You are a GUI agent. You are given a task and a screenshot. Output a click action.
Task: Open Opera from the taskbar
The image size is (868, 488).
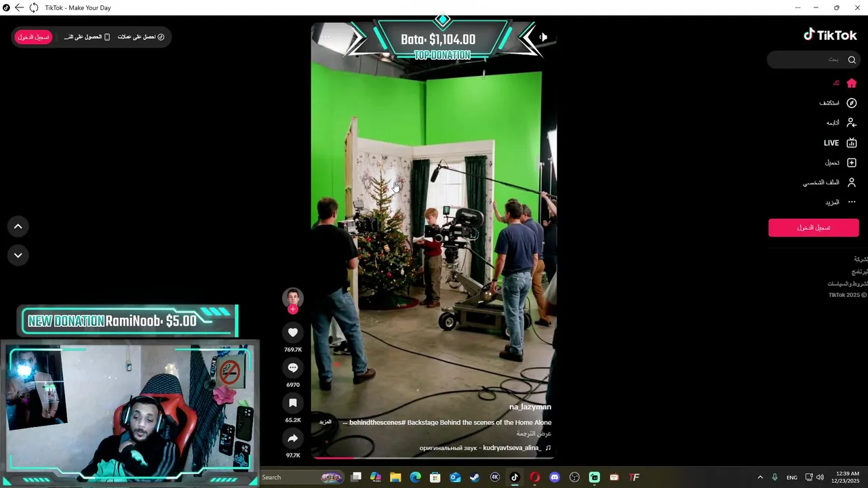pyautogui.click(x=534, y=477)
